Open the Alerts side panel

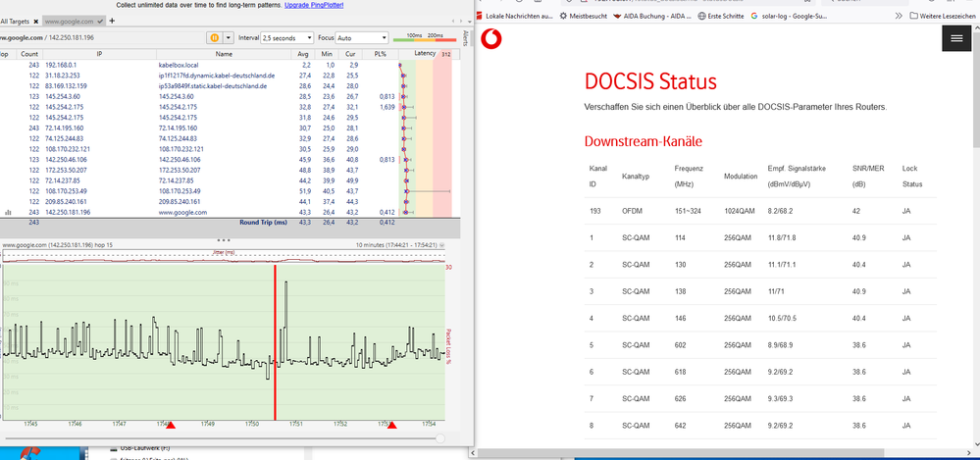point(466,37)
